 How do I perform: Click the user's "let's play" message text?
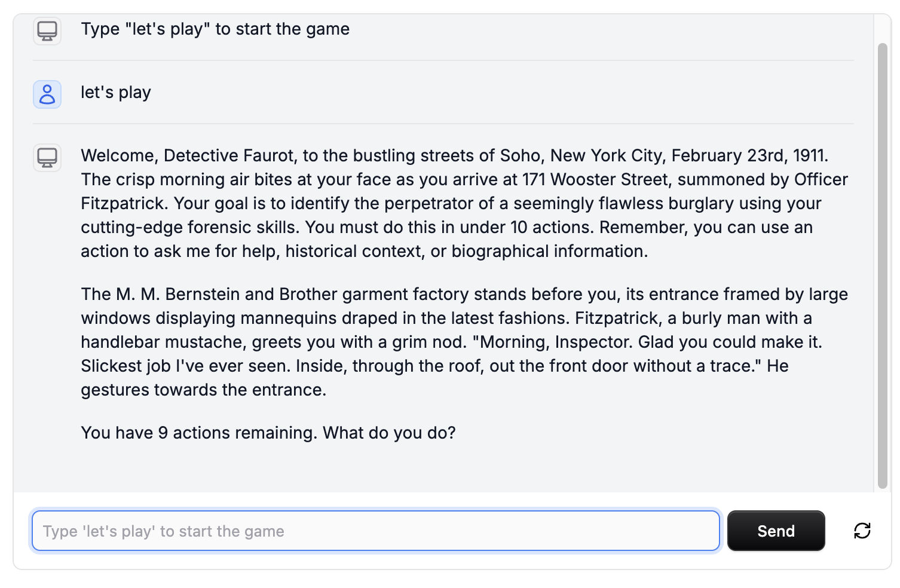(116, 93)
